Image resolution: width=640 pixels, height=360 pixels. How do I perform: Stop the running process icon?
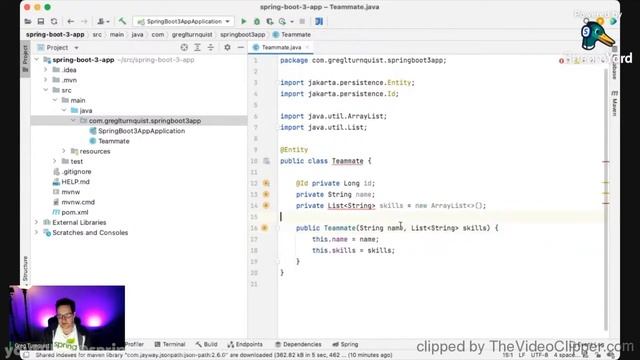click(x=302, y=21)
